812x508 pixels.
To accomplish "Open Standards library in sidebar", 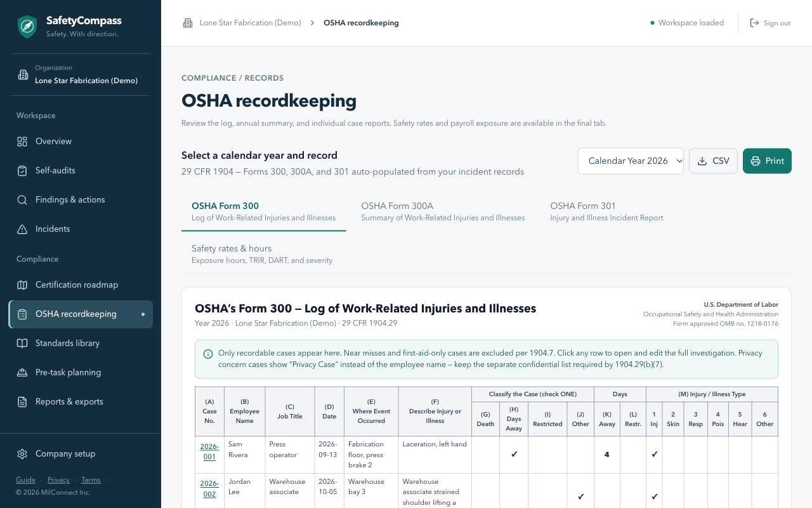I will (x=81, y=344).
